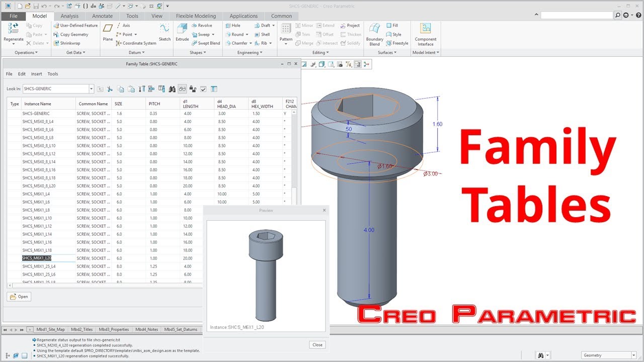Viewport: 644px width, 362px height.
Task: Click the Close button in Preview window
Action: 317,345
